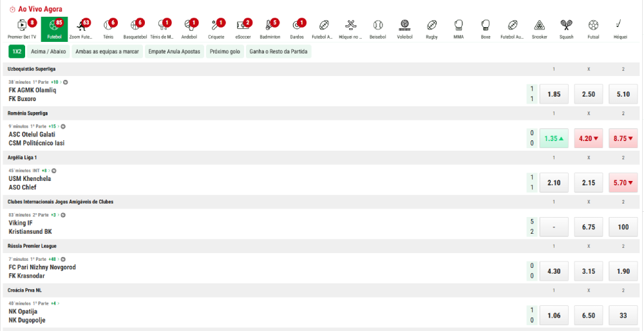Open the Croácia Prva NL header

coord(321,290)
